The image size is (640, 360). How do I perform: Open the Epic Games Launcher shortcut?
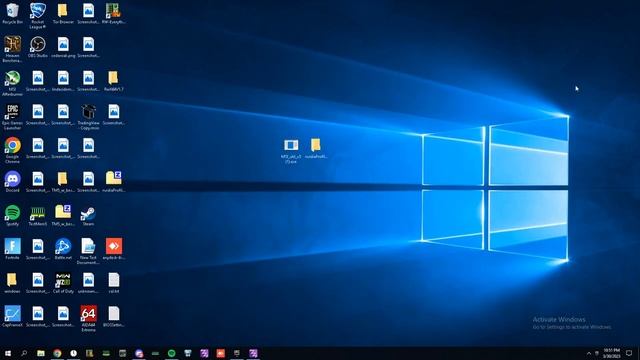pos(12,117)
